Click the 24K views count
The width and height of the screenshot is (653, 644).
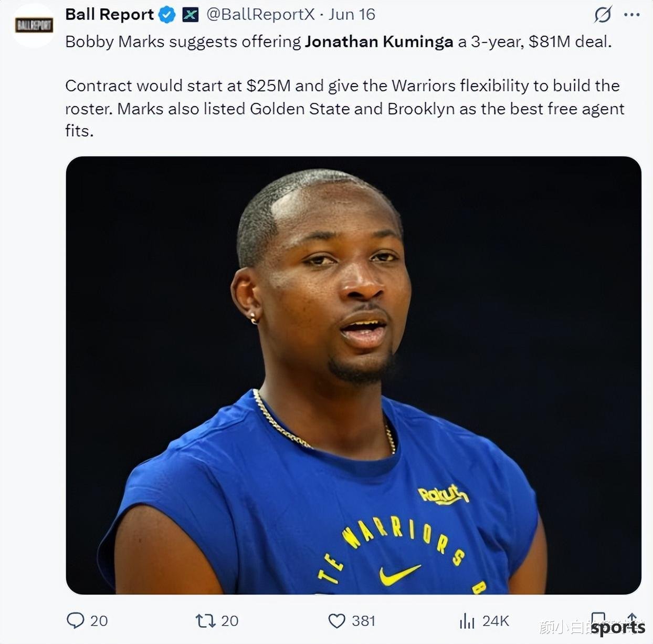point(496,621)
